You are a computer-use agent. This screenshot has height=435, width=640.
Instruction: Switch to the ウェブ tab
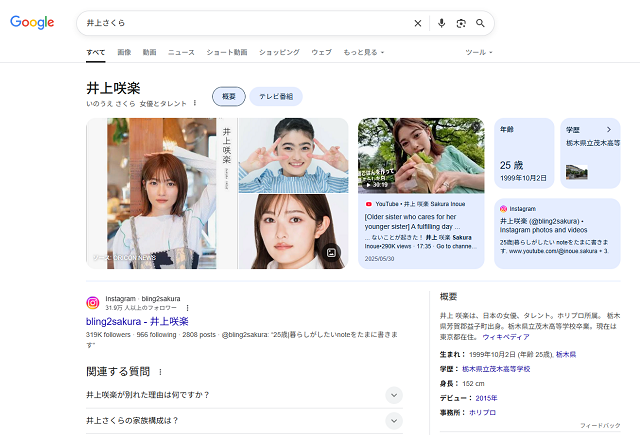tap(322, 52)
